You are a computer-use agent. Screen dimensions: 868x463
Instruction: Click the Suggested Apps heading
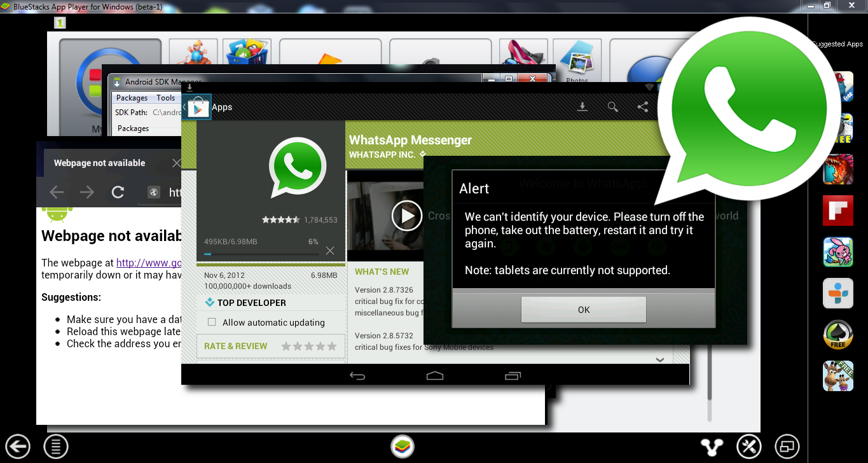(837, 44)
